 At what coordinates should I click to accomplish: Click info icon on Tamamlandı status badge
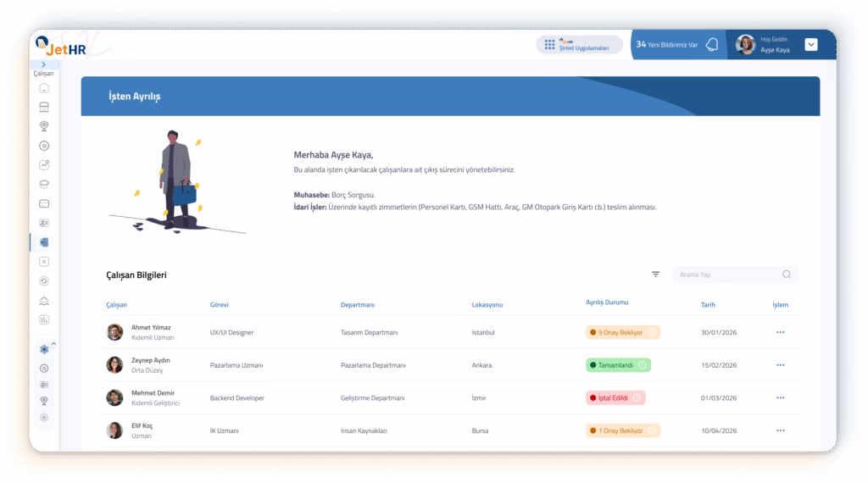tap(642, 365)
